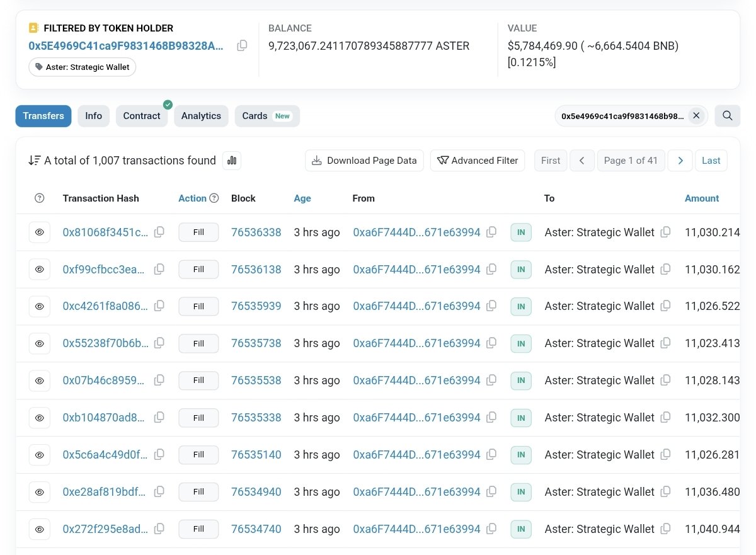Screen dimensions: 756x555
Task: Open holder address 0x5E4969C41ca9F9831468B98328A...
Action: [126, 46]
